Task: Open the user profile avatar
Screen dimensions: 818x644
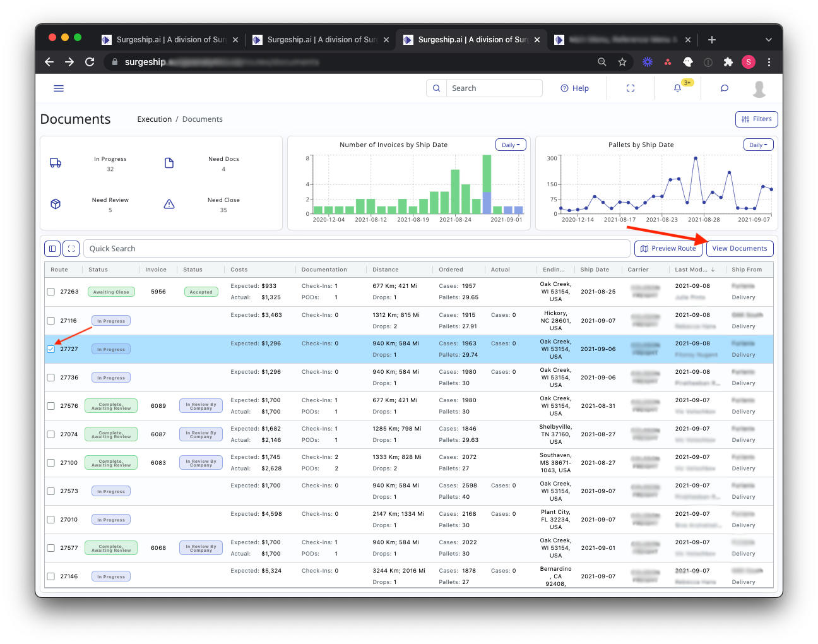Action: click(759, 89)
